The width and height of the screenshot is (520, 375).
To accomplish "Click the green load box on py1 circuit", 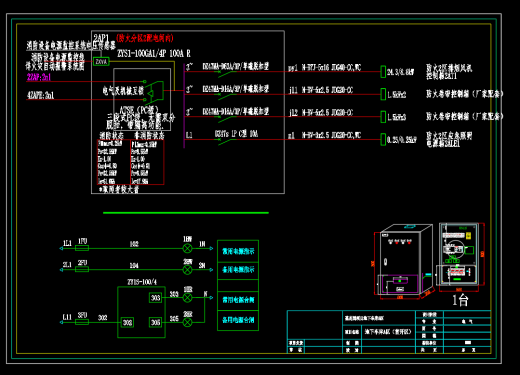I will click(x=383, y=72).
